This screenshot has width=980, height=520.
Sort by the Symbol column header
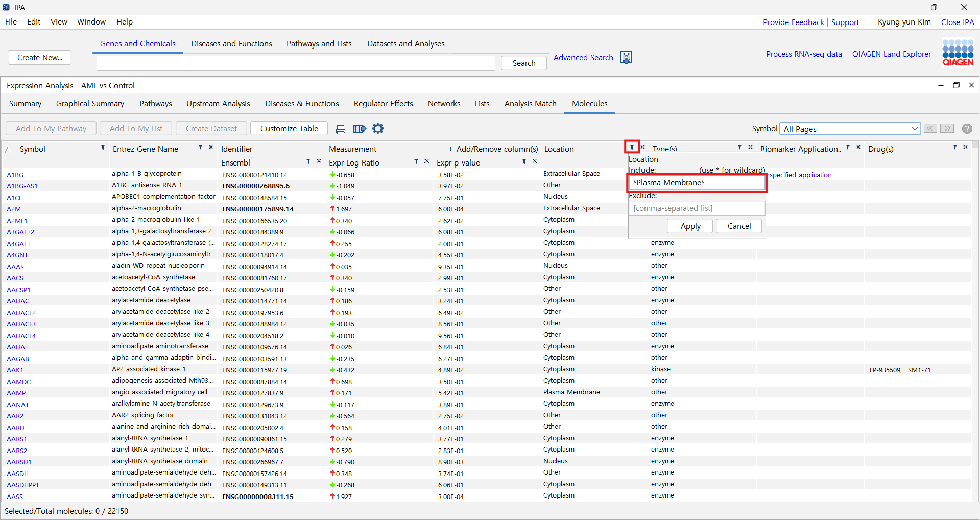[33, 149]
